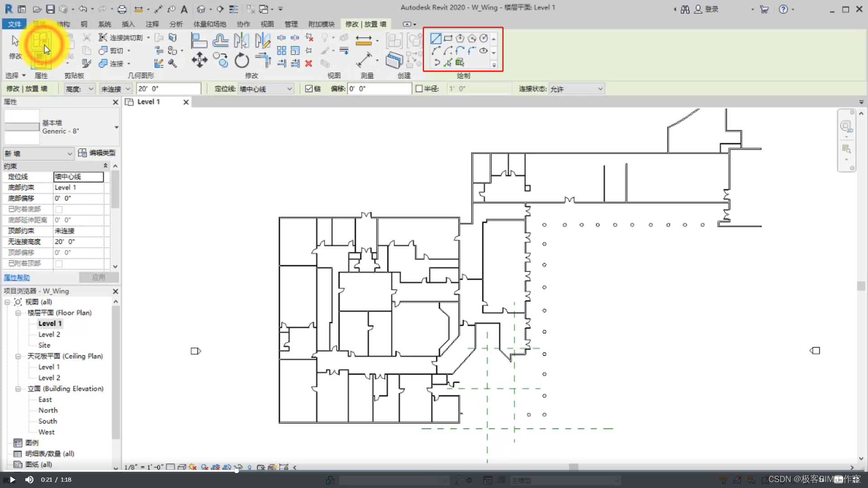Image resolution: width=868 pixels, height=488 pixels.
Task: Click the 编辑类型 (Edit Type) button
Action: (97, 153)
